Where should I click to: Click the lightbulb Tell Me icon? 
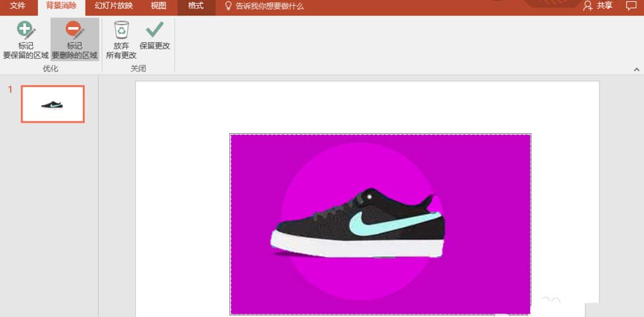pos(229,6)
